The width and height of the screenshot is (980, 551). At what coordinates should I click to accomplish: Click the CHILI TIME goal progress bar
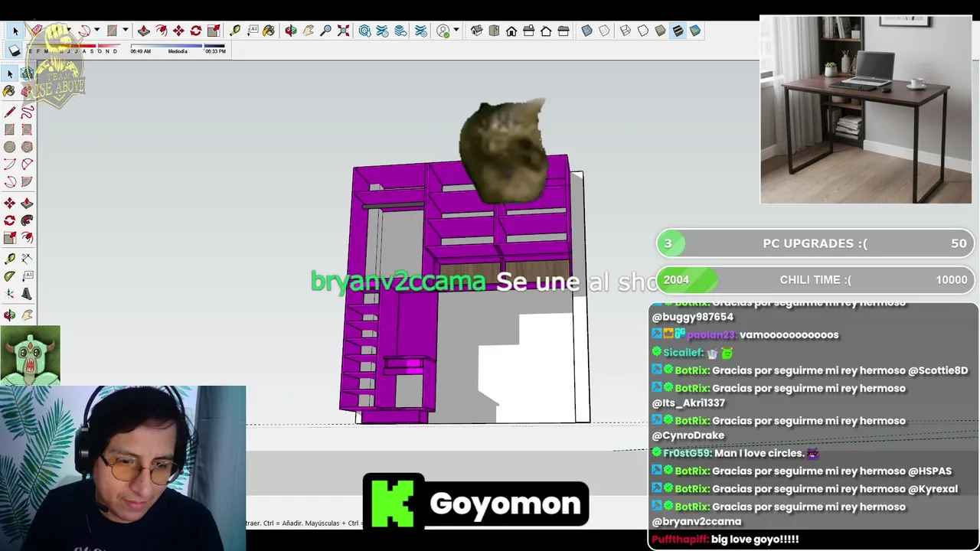coord(815,279)
